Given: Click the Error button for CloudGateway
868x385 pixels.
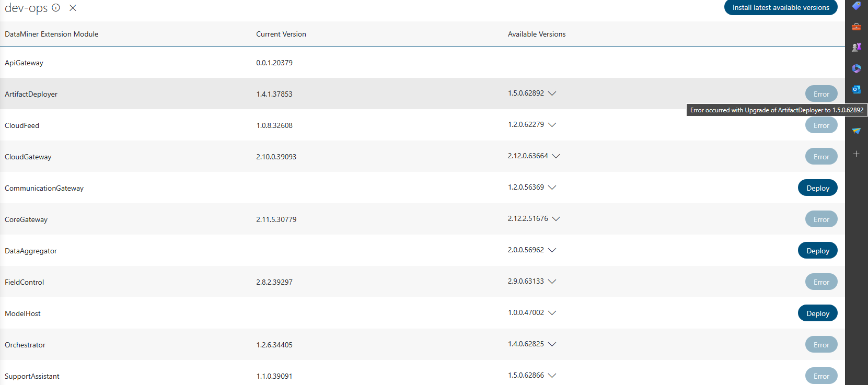Looking at the screenshot, I should click(821, 157).
